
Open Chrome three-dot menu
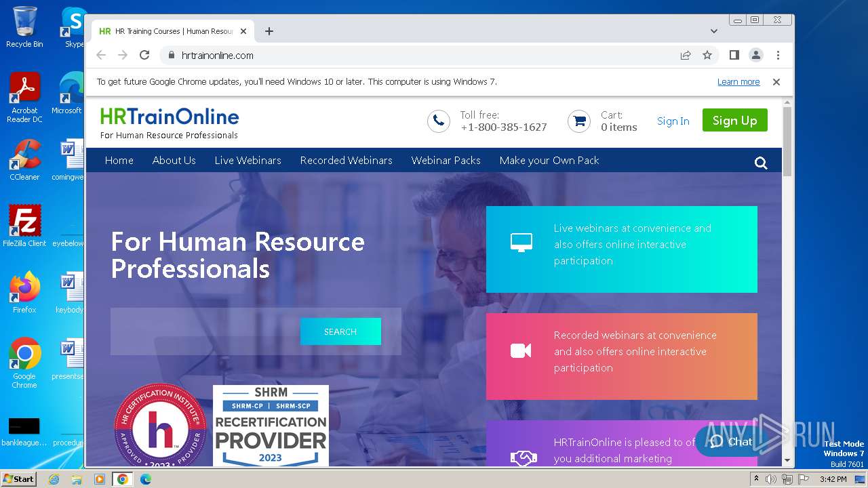click(x=778, y=56)
